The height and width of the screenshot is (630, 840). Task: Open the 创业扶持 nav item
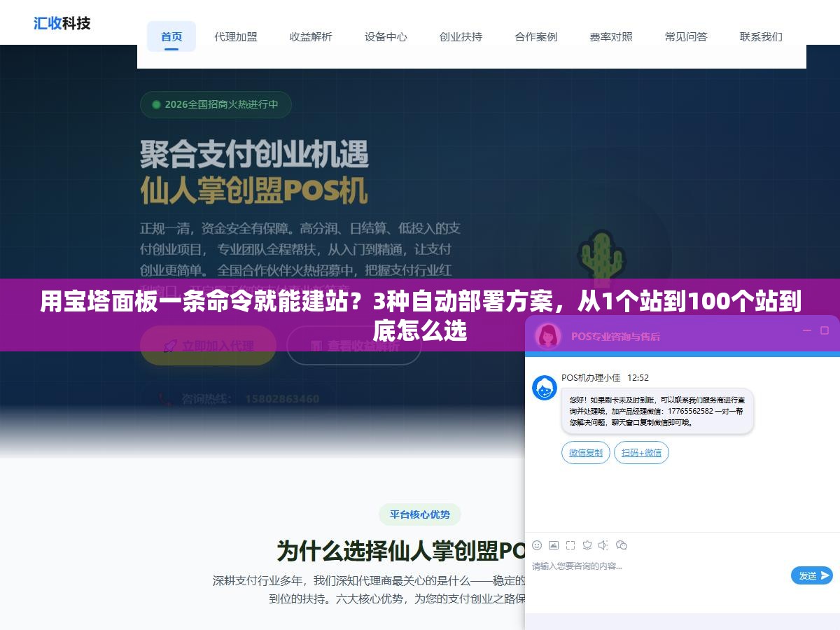click(461, 36)
